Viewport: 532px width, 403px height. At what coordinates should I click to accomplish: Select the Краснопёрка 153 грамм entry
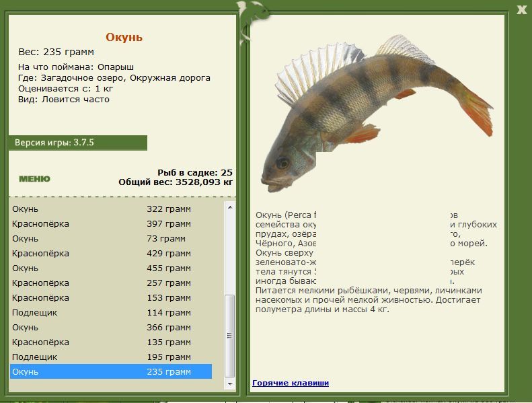pos(111,298)
